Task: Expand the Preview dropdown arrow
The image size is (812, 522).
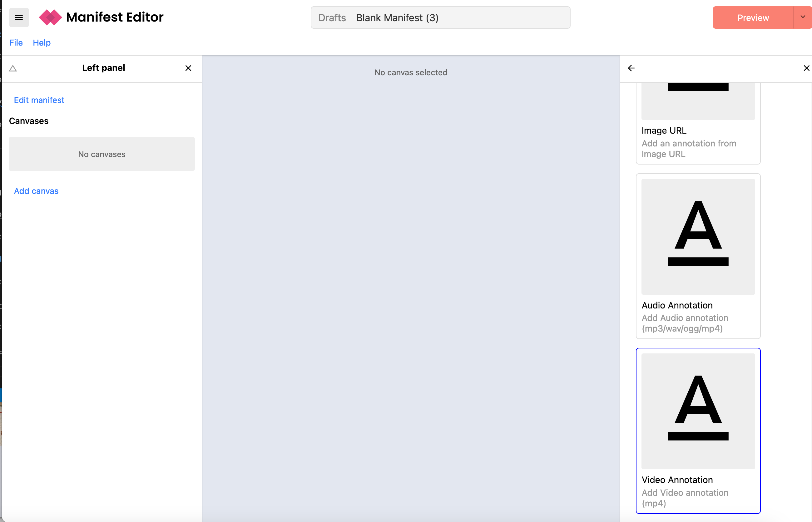Action: pos(801,17)
